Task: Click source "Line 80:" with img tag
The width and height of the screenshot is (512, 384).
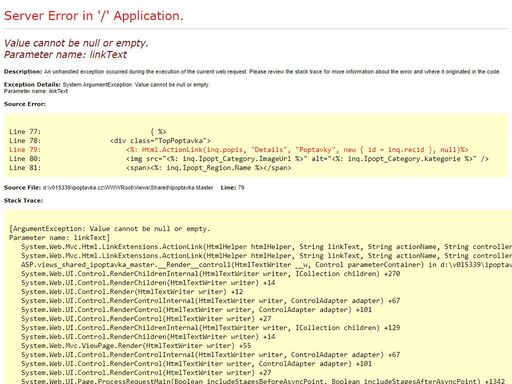Action: (x=249, y=159)
